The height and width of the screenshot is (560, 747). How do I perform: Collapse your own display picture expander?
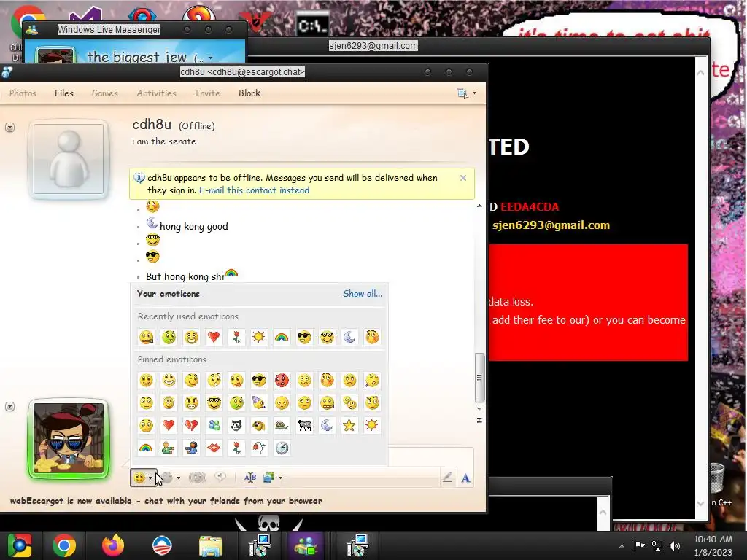(9, 407)
